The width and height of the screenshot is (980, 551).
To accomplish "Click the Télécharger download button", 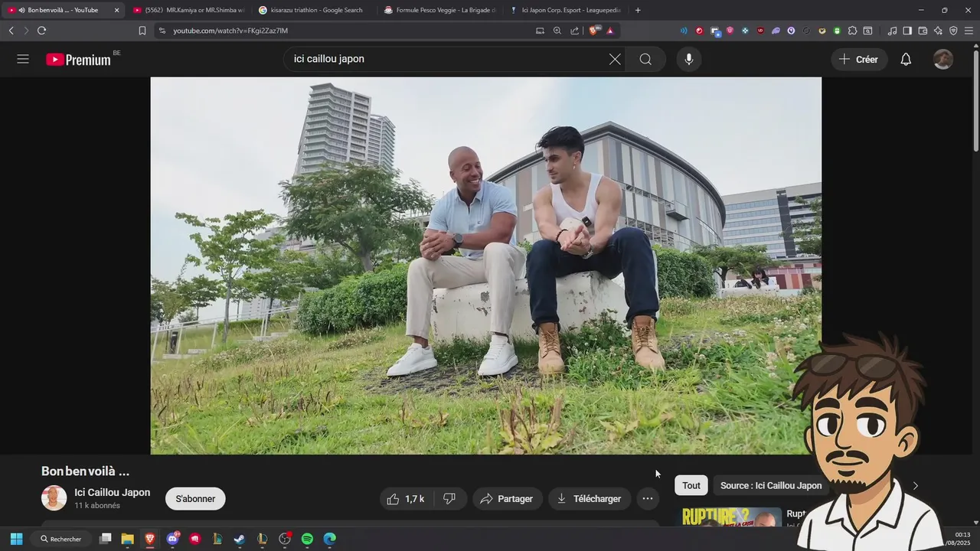I will [x=589, y=499].
